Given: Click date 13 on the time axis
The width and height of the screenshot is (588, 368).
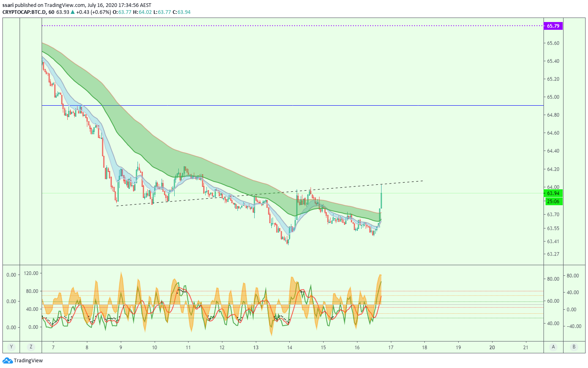Looking at the screenshot, I should [256, 348].
